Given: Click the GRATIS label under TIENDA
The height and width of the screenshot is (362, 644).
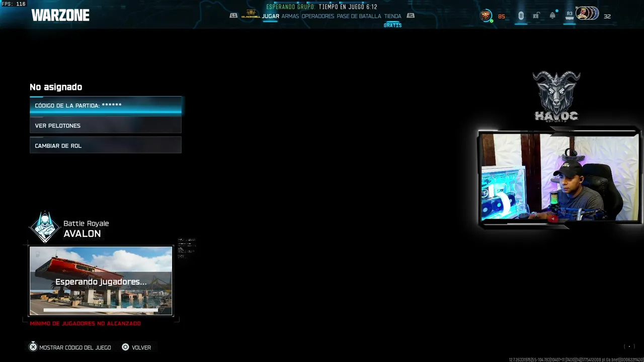Looking at the screenshot, I should 392,25.
